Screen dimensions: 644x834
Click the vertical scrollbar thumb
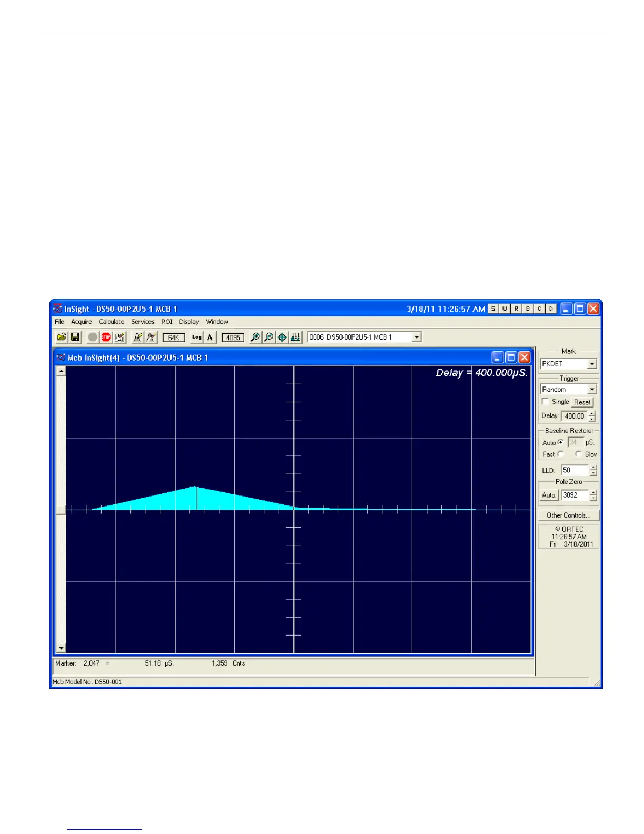tap(61, 510)
